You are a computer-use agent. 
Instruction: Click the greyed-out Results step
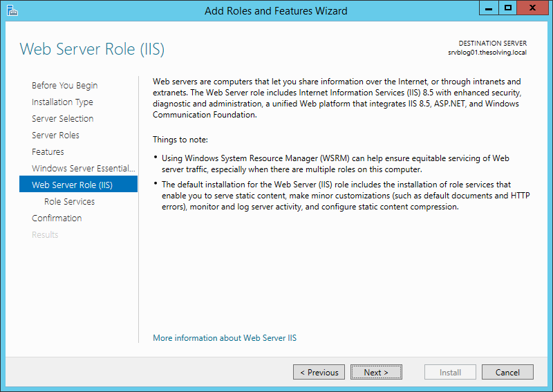[45, 234]
